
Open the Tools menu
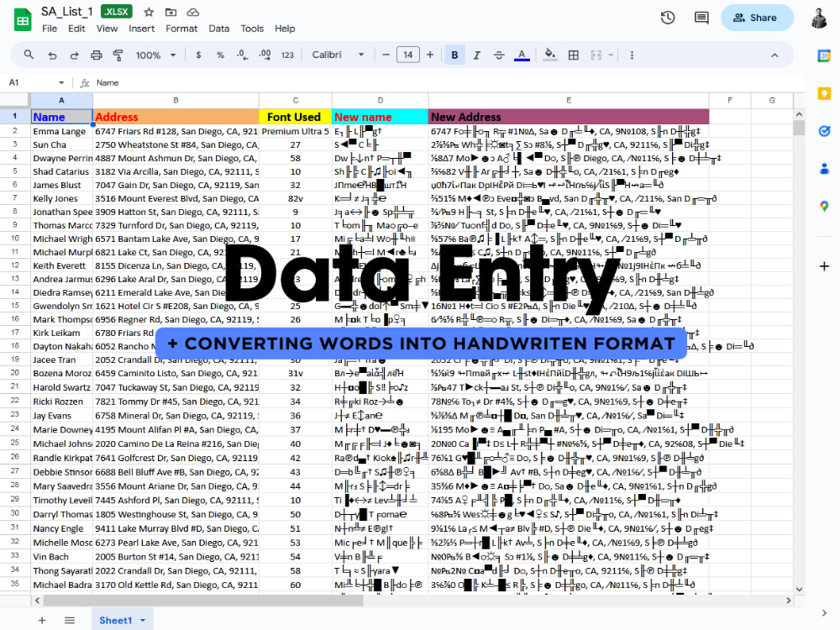point(252,29)
